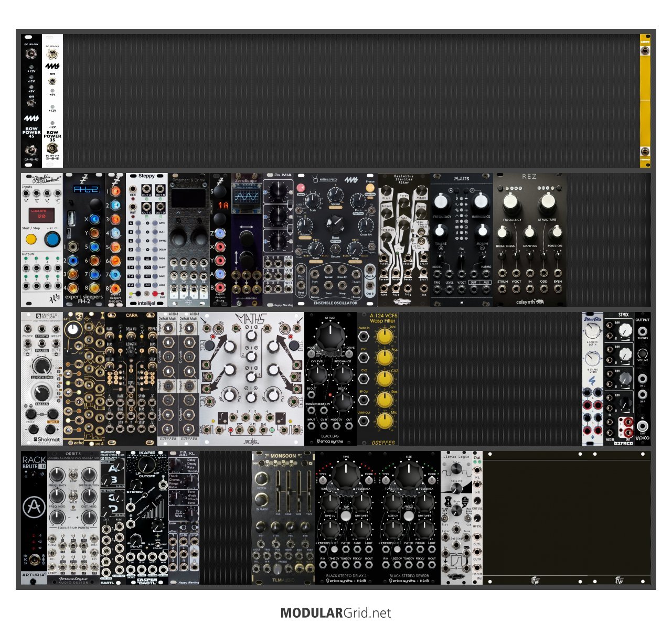672x624 pixels.
Task: Click the Rez Structure knob
Action: [x=547, y=202]
